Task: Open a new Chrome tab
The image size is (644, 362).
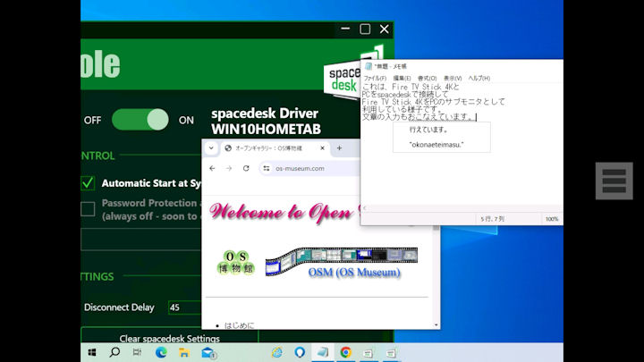Action: tap(339, 148)
